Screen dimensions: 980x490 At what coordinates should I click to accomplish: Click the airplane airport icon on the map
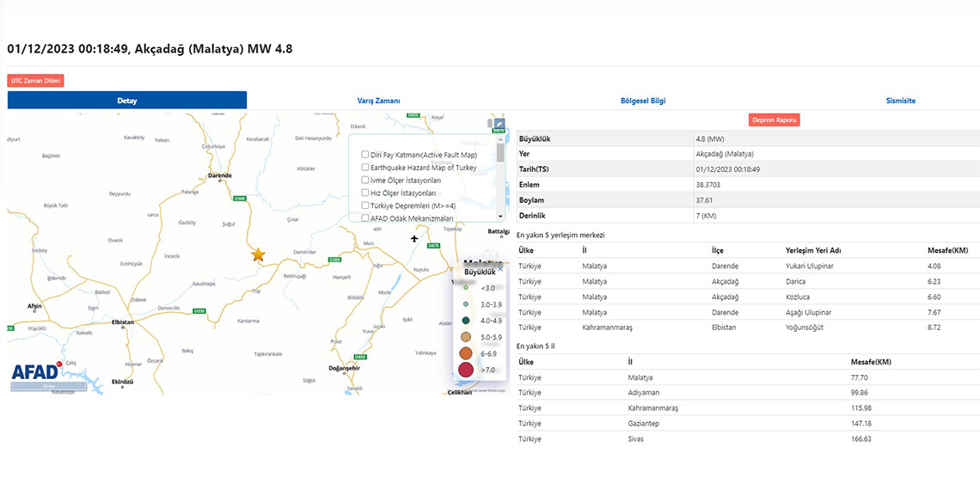(414, 238)
